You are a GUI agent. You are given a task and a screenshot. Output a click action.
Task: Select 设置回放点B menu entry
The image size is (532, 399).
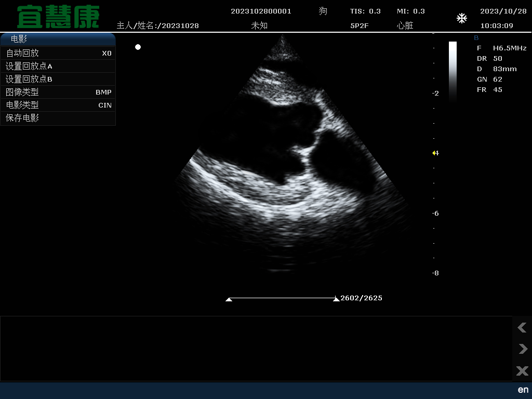pyautogui.click(x=58, y=79)
